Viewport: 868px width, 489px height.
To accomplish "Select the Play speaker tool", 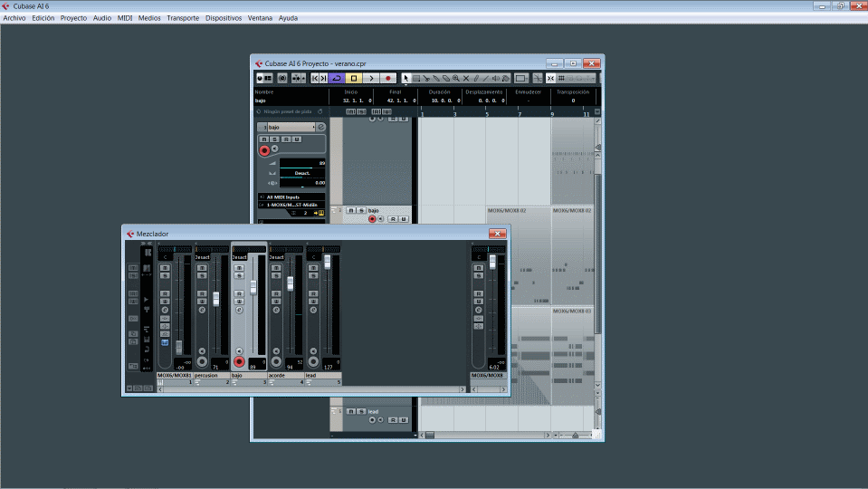I will pyautogui.click(x=496, y=78).
